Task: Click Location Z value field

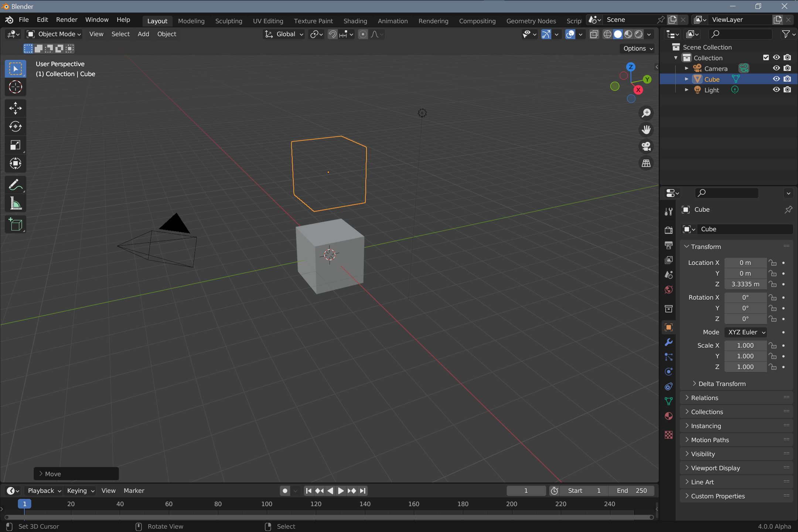Action: coord(746,284)
